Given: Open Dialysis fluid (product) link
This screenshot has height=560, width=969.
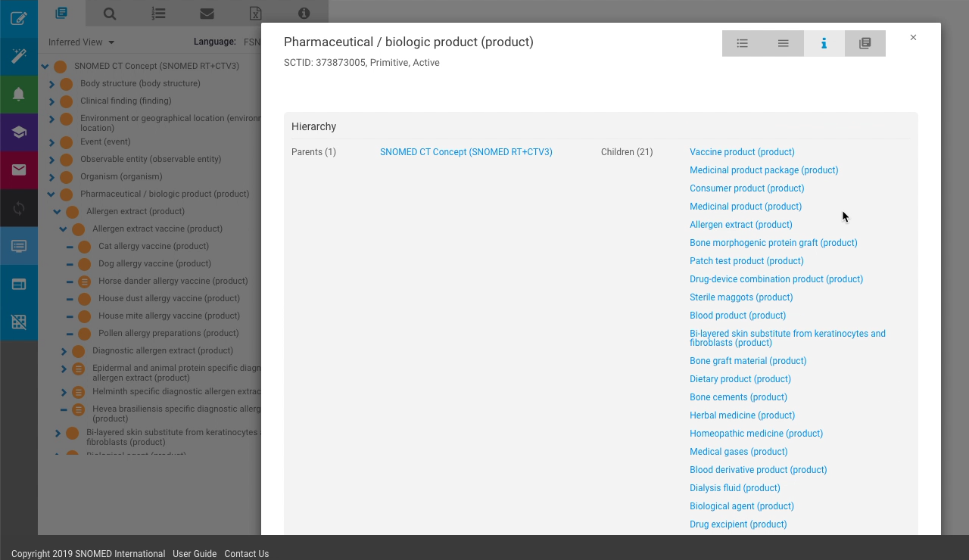Looking at the screenshot, I should [x=734, y=488].
